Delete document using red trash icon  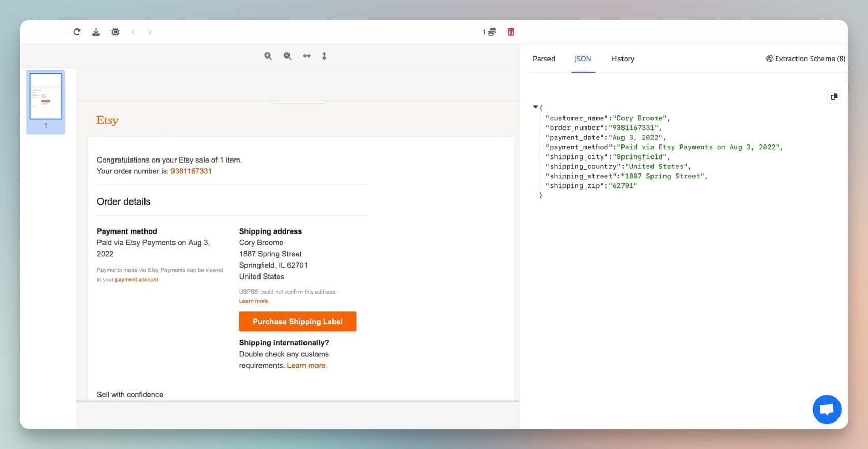pyautogui.click(x=511, y=32)
